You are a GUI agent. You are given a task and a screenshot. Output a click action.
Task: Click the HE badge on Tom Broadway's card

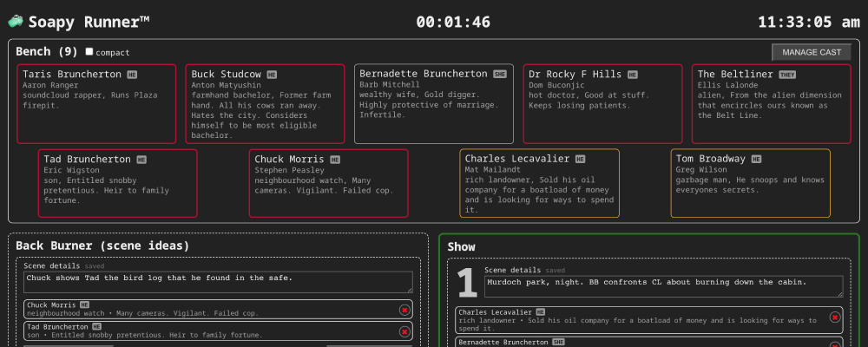coord(756,160)
